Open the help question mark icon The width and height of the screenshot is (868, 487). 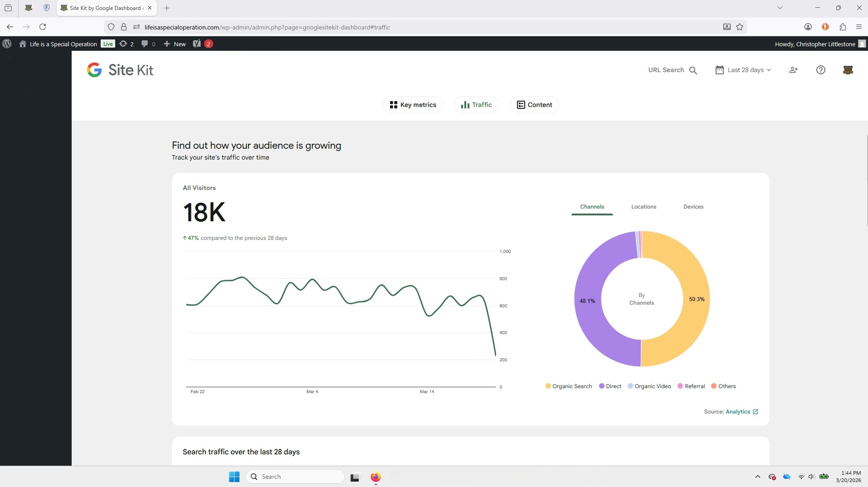[821, 70]
